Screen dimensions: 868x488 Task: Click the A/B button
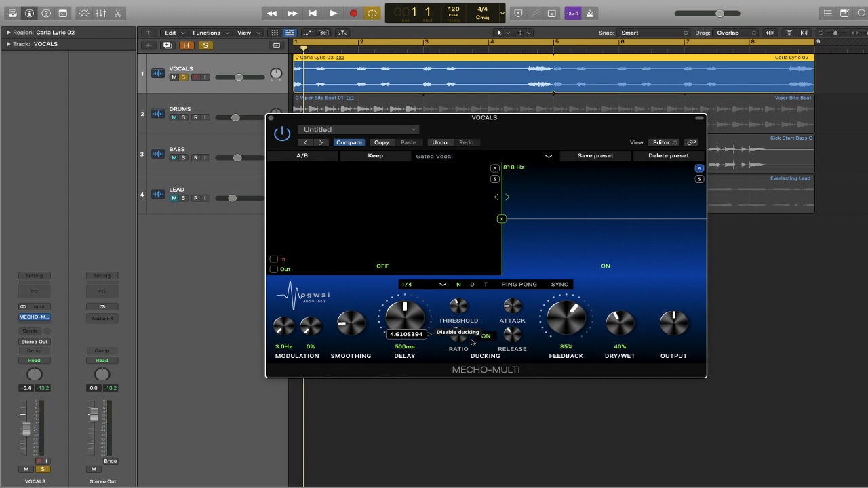coord(302,156)
